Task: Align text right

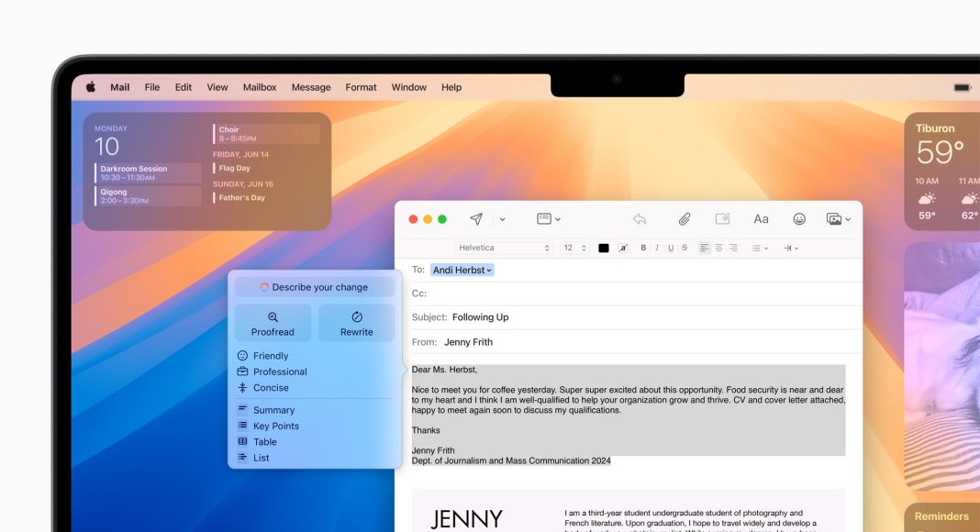Action: tap(733, 248)
